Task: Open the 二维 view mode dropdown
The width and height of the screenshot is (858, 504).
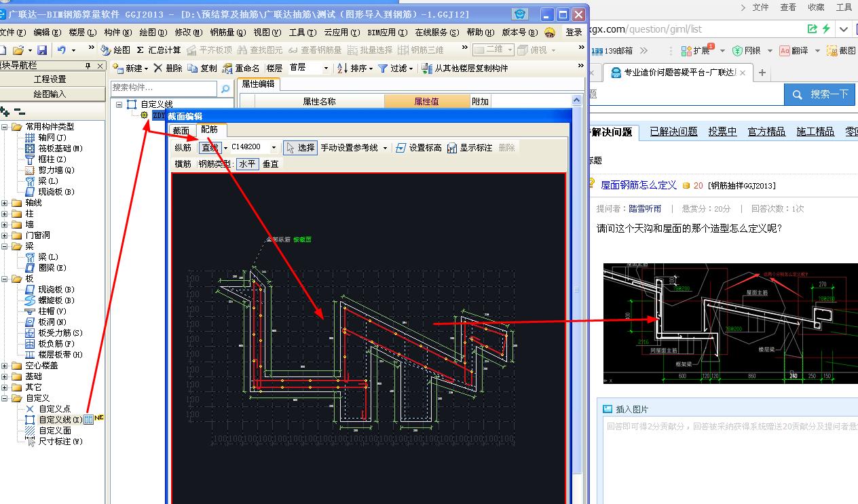Action: click(510, 50)
